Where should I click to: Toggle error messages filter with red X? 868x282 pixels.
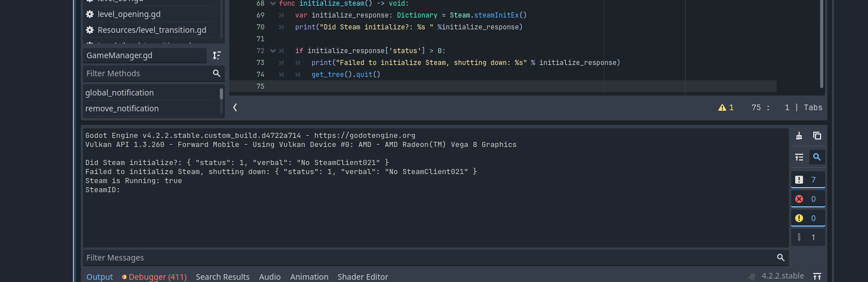(x=808, y=199)
